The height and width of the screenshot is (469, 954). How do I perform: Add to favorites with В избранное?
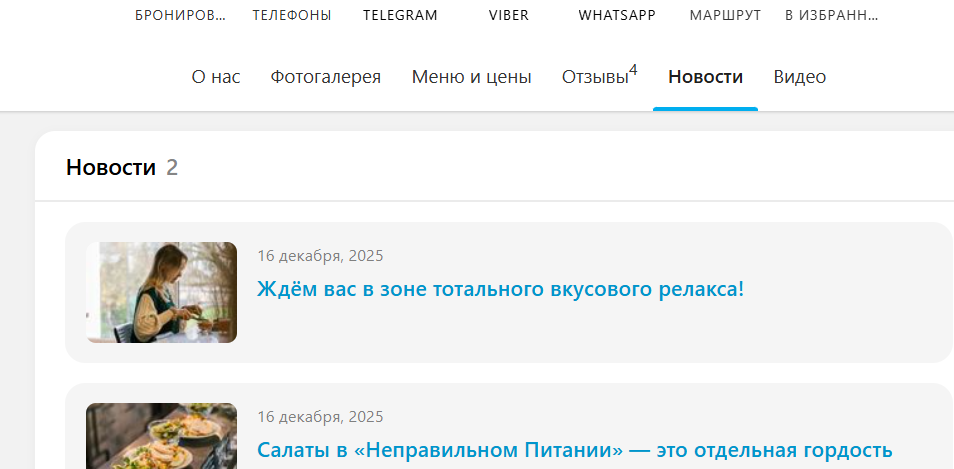point(832,16)
